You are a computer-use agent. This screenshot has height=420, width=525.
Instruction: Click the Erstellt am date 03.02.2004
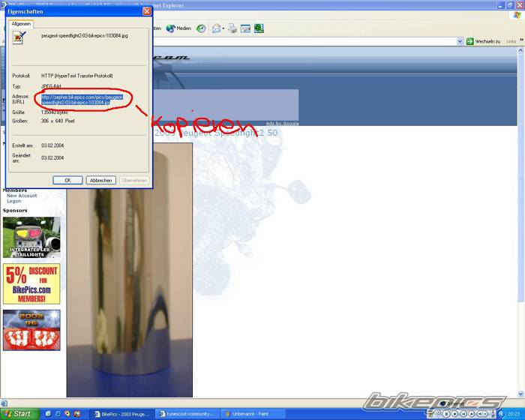tap(52, 145)
